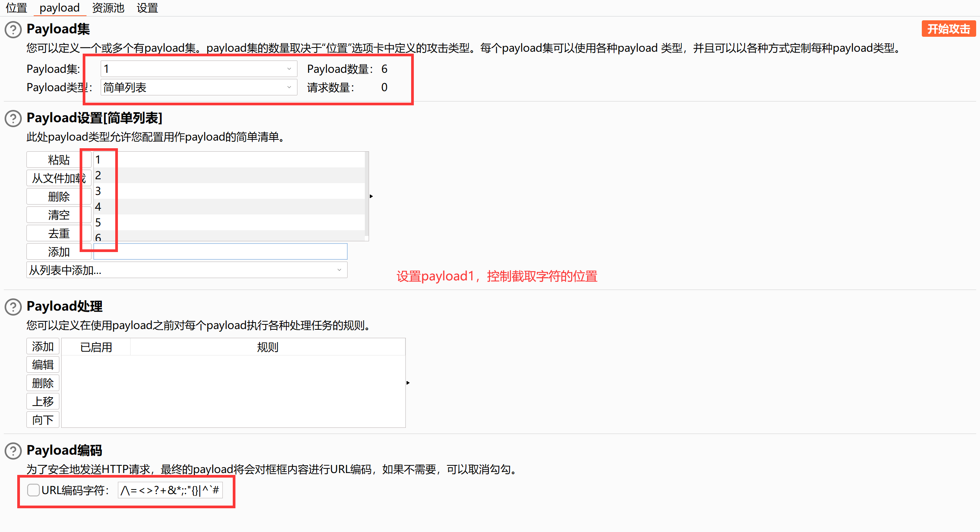The image size is (980, 532).
Task: Open the 资源池 tab
Action: [x=108, y=8]
